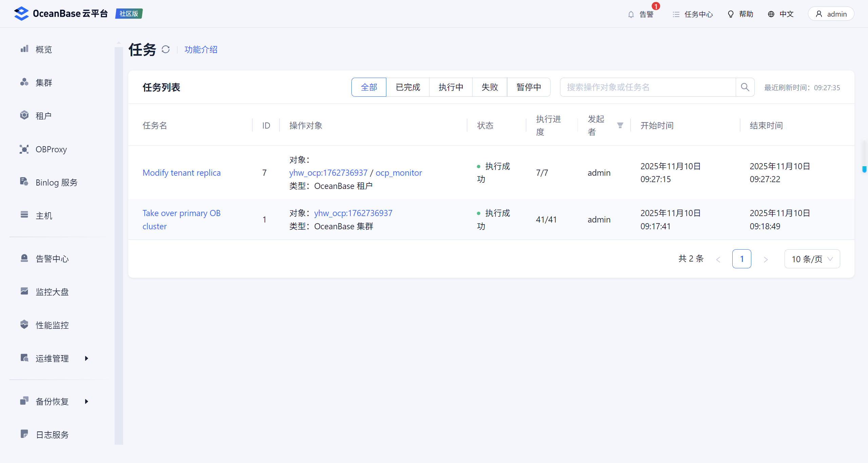Screen dimensions: 868x463
Task: Select the 已完成 filter option
Action: 408,87
